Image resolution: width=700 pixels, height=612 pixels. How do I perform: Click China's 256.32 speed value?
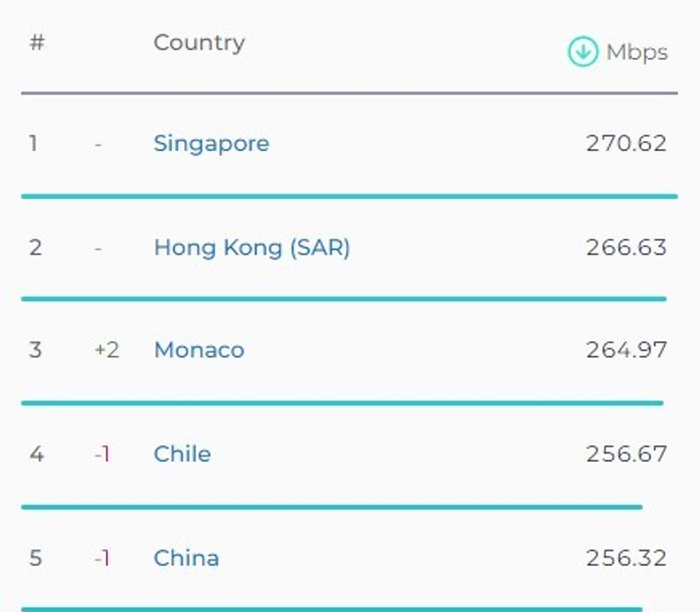click(x=626, y=558)
